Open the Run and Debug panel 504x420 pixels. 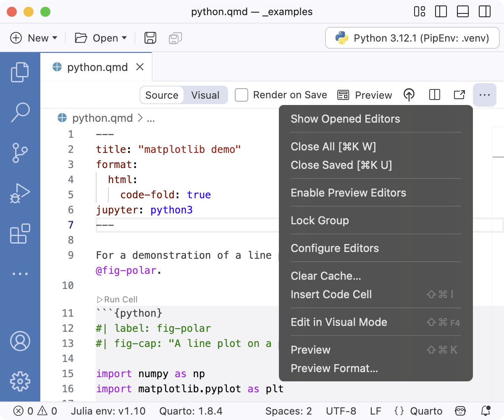20,193
